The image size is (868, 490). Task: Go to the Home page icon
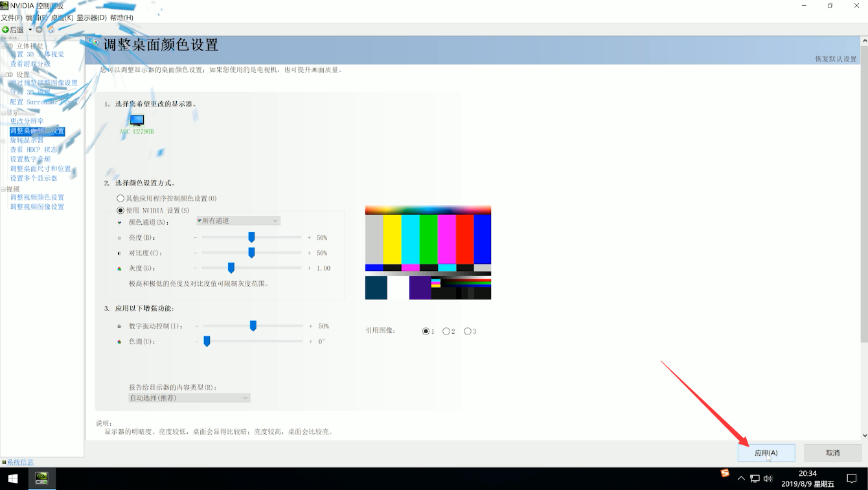[x=51, y=30]
